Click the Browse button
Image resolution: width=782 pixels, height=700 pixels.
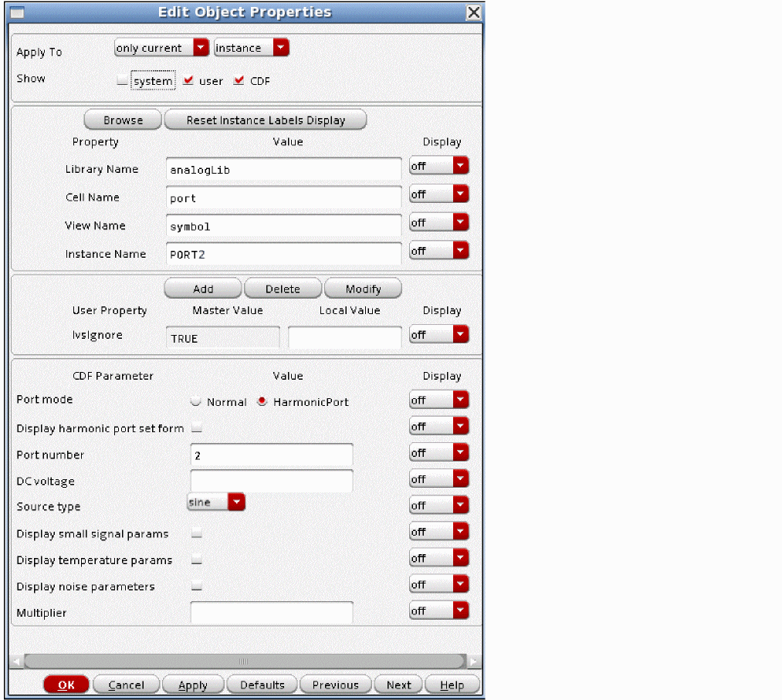click(124, 120)
